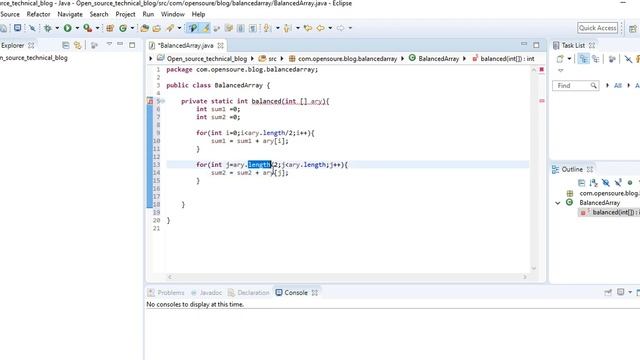Click the editor horizontal scrollbar
This screenshot has height=360, width=640.
[x=346, y=277]
